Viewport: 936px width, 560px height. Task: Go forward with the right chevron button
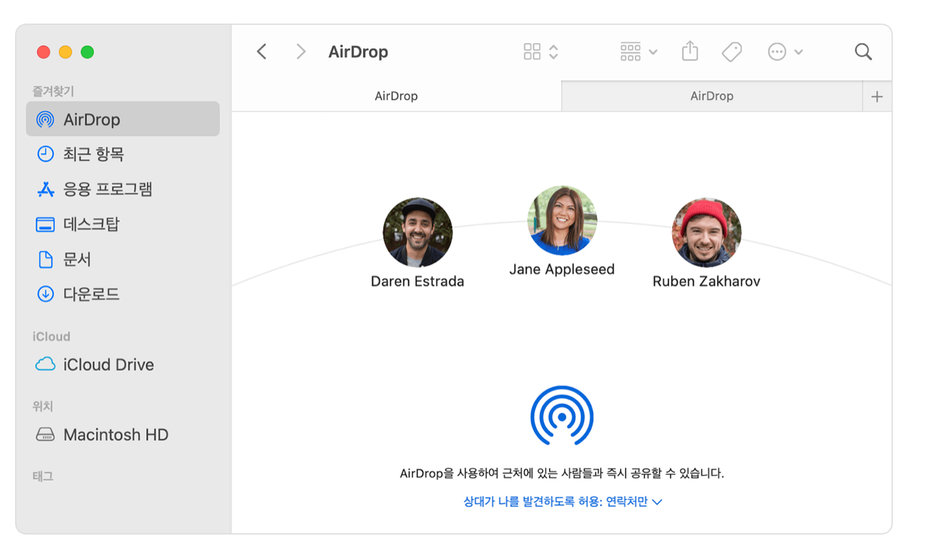(300, 52)
